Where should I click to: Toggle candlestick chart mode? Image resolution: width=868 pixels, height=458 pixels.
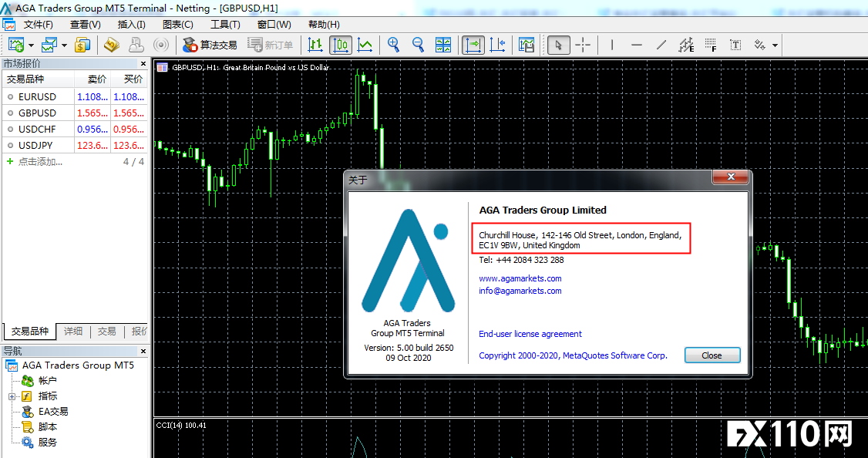click(340, 45)
